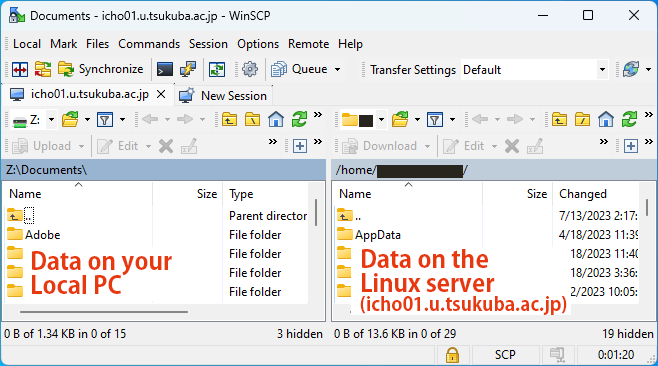
Task: Open the Transfer Settings Default combo box
Action: 535,70
